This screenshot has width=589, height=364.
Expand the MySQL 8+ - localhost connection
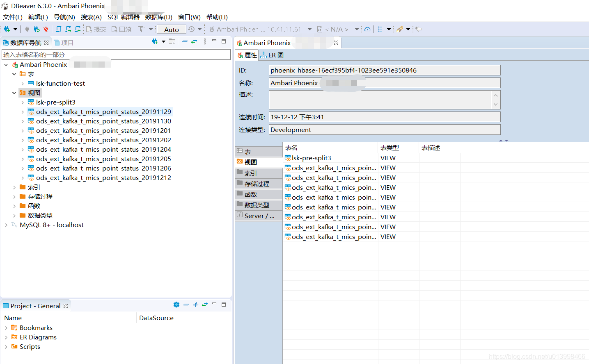pyautogui.click(x=6, y=225)
